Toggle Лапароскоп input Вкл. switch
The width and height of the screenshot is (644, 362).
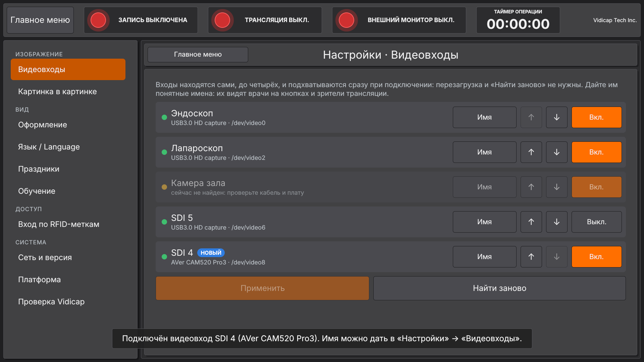tap(596, 152)
